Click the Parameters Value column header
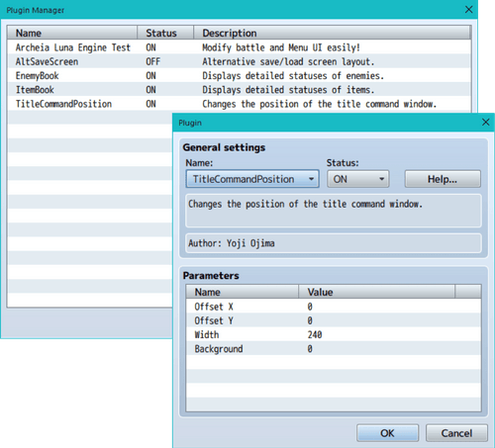Screen dimensions: 495x448 (x=376, y=292)
